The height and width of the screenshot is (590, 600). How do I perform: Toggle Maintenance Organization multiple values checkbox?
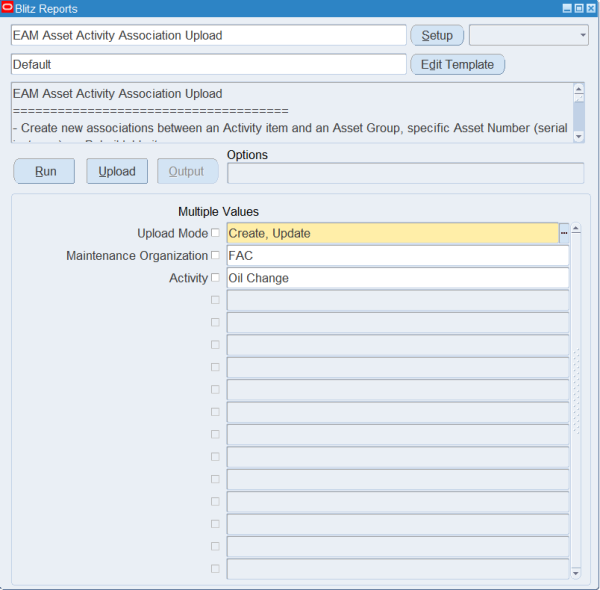[x=215, y=255]
